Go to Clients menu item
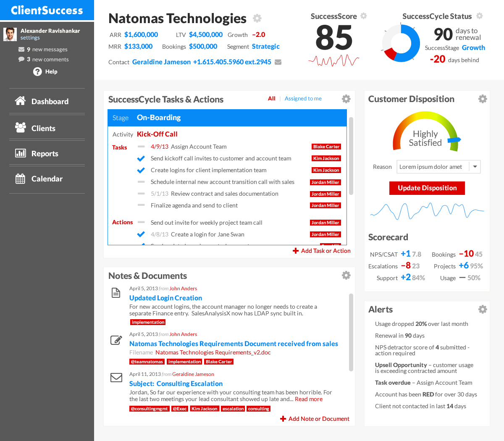 tap(47, 128)
